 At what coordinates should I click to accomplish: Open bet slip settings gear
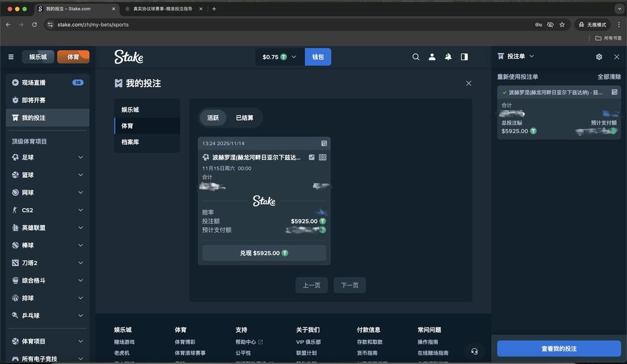(599, 57)
